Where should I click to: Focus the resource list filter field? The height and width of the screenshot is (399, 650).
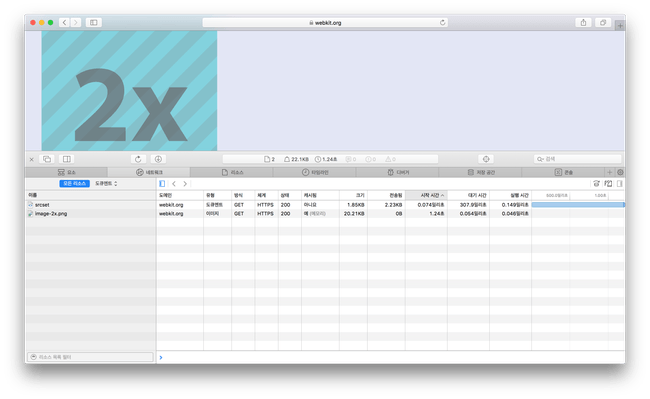point(90,357)
